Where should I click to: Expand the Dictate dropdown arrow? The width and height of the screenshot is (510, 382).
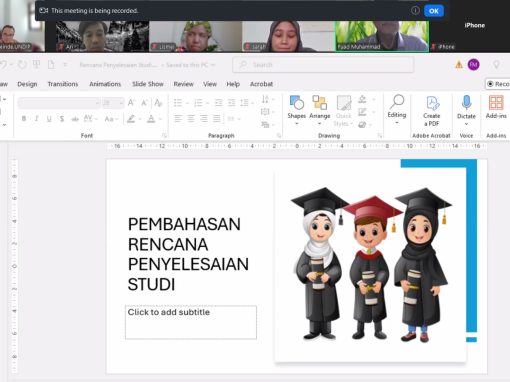click(x=466, y=124)
